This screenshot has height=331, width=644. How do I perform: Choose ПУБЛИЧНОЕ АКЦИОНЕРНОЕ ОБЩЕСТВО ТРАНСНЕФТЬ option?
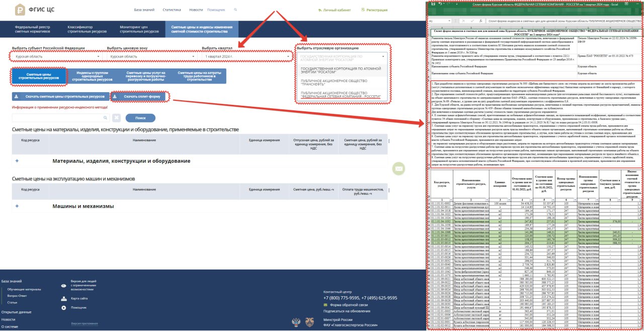(x=343, y=84)
